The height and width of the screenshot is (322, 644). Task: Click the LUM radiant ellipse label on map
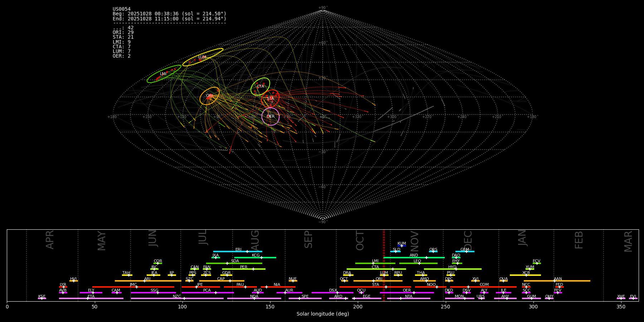(x=202, y=57)
